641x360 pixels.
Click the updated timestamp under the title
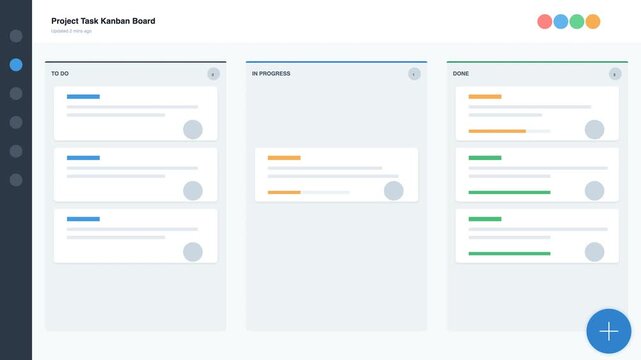(71, 31)
